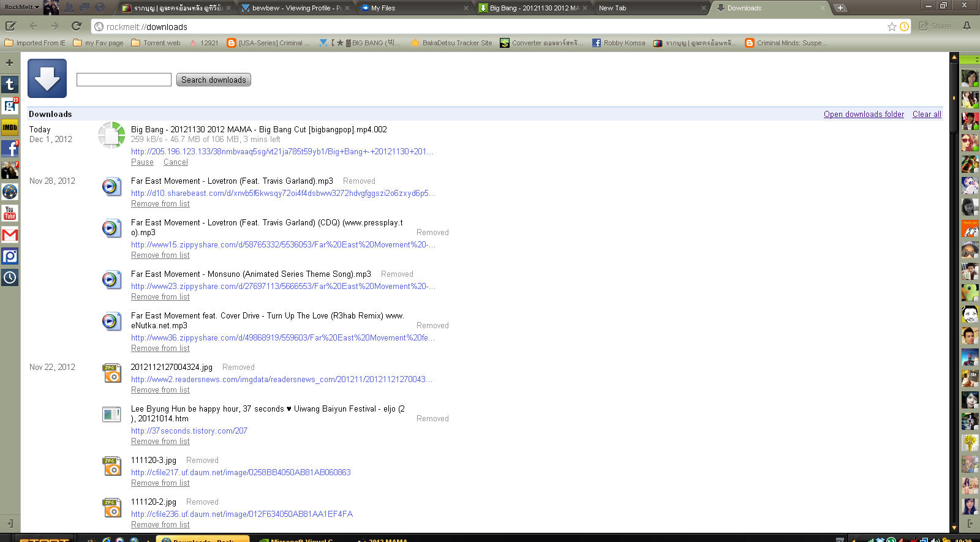Collapse the left app sidebar
The width and height of the screenshot is (980, 542).
coord(10,524)
